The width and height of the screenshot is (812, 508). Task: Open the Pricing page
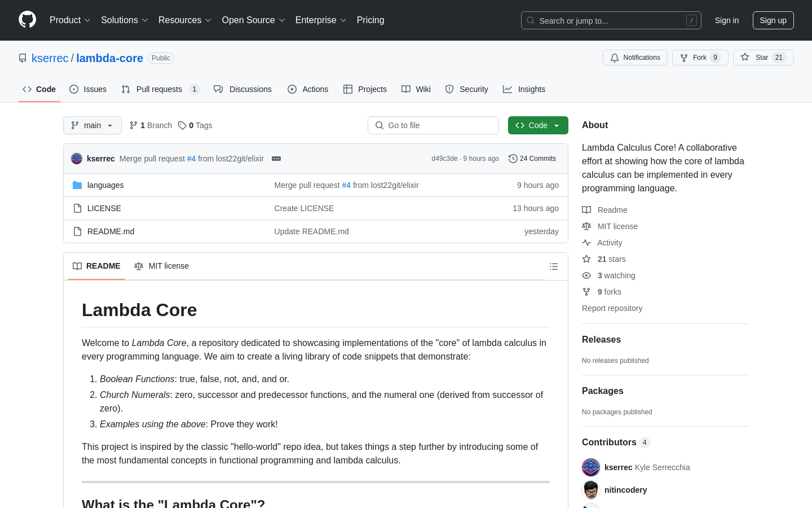pos(370,20)
